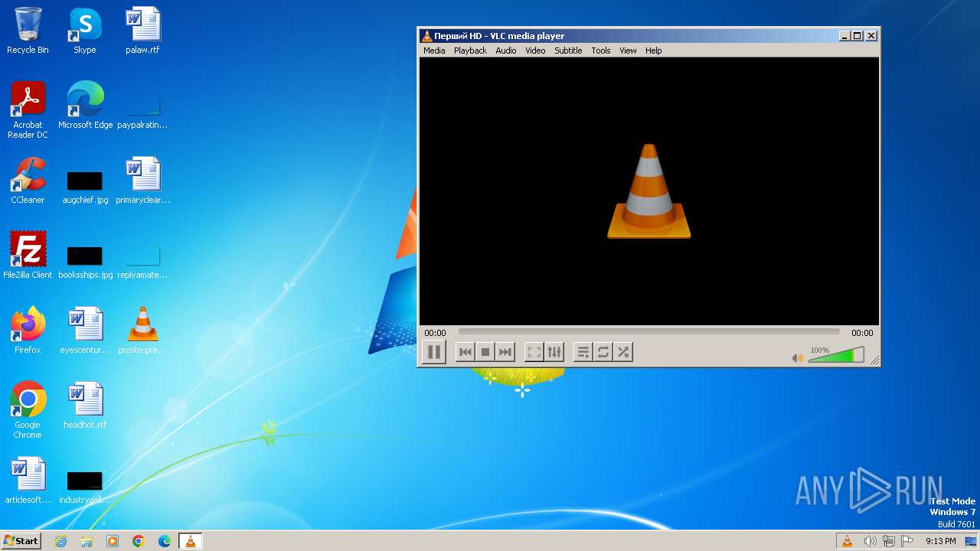This screenshot has height=551, width=980.
Task: Open Chrome from the taskbar
Action: point(139,541)
